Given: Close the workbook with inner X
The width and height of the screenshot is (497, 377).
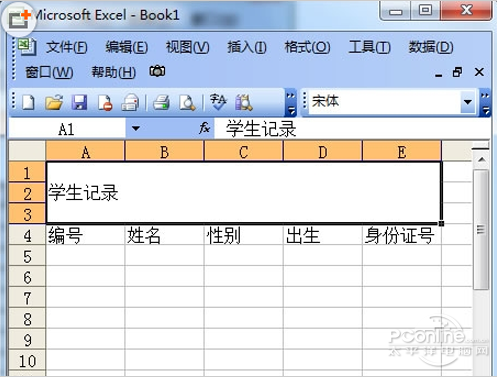Looking at the screenshot, I should (x=479, y=72).
